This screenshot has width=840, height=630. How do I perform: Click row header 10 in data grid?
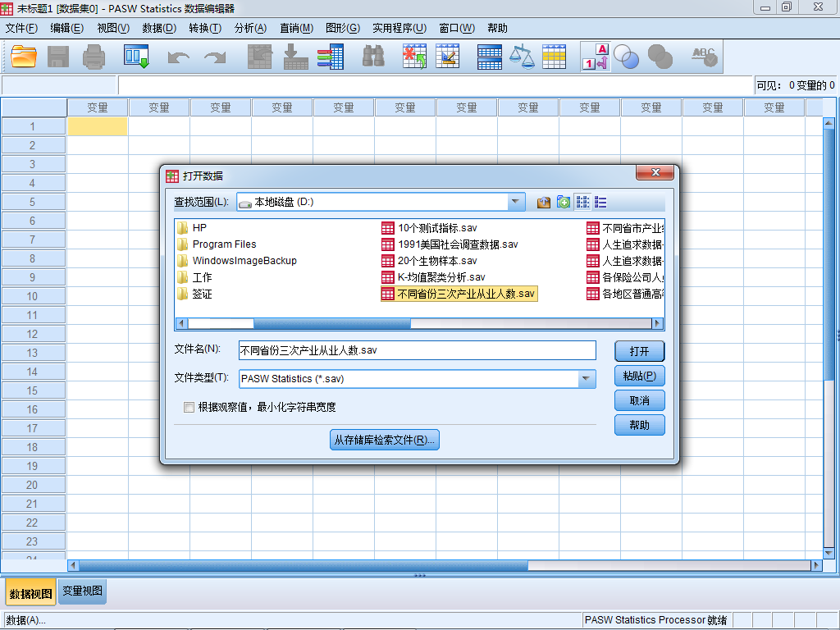[33, 296]
